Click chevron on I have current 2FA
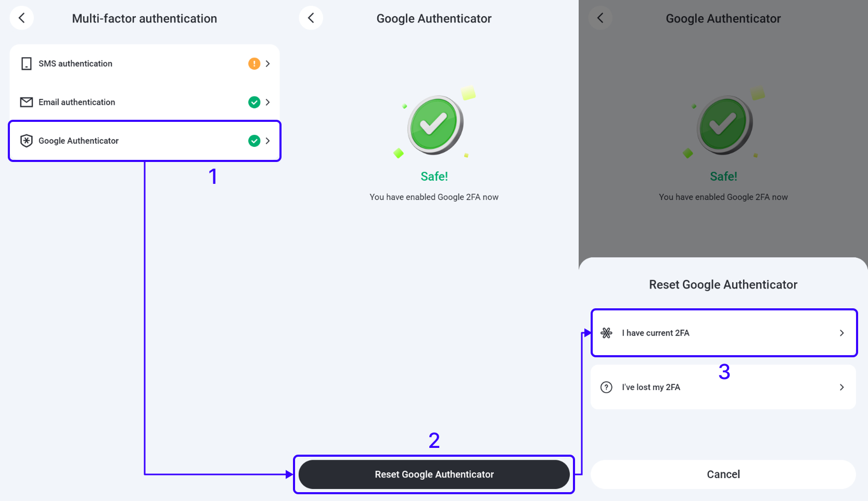This screenshot has height=501, width=868. click(x=841, y=333)
